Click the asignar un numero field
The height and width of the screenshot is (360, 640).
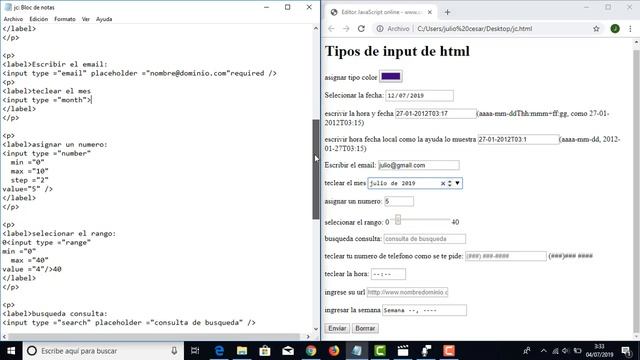tap(399, 201)
